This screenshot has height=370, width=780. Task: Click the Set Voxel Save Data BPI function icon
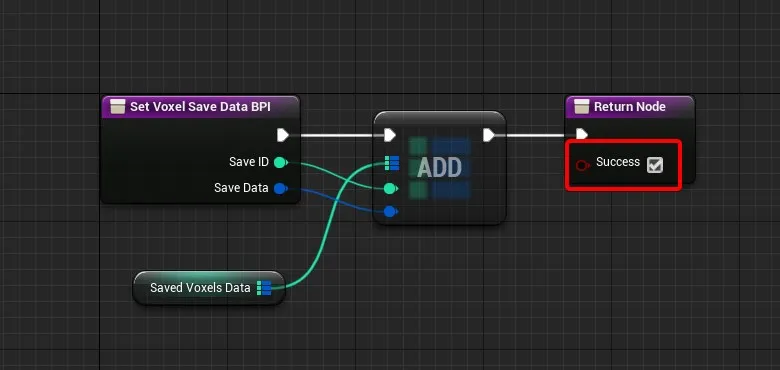point(117,106)
